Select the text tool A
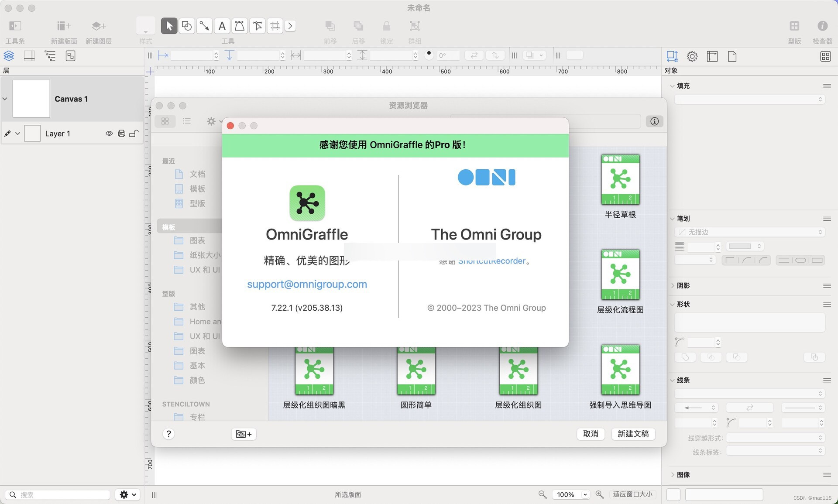 (222, 26)
